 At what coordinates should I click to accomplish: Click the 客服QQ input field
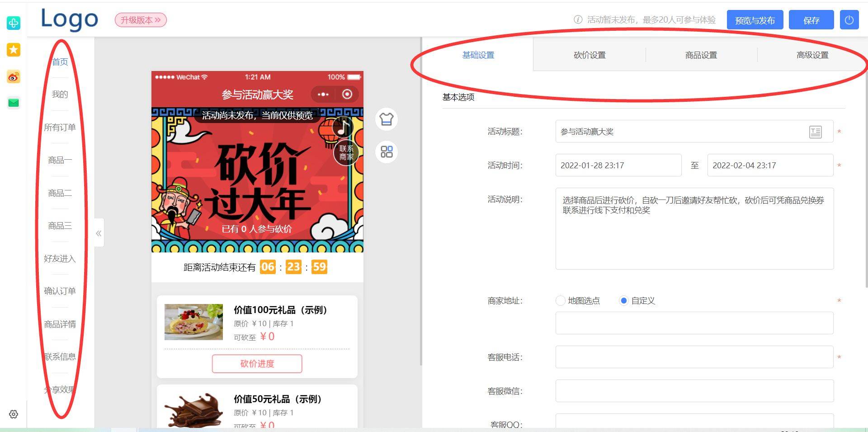694,422
